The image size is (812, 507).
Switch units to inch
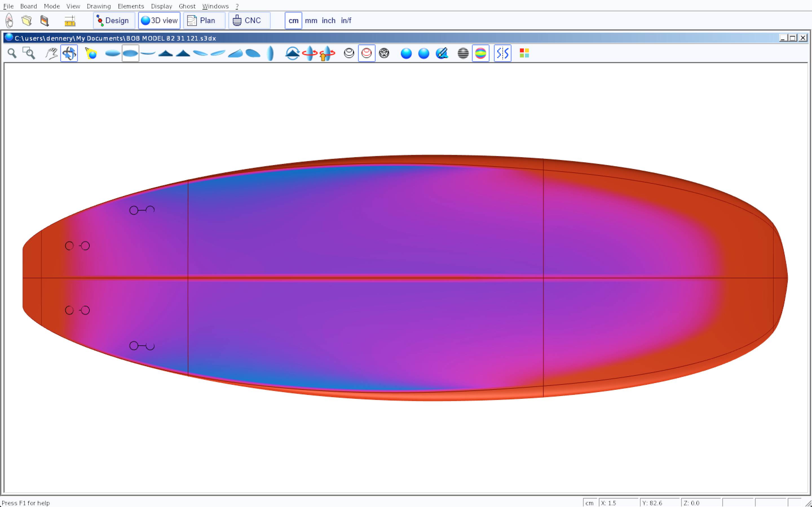[x=328, y=21]
